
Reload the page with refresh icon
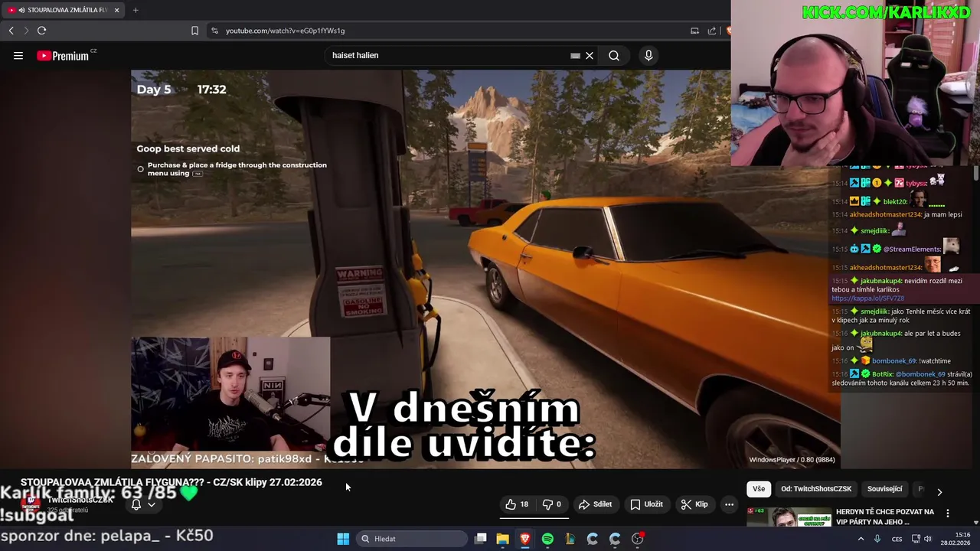click(x=41, y=31)
